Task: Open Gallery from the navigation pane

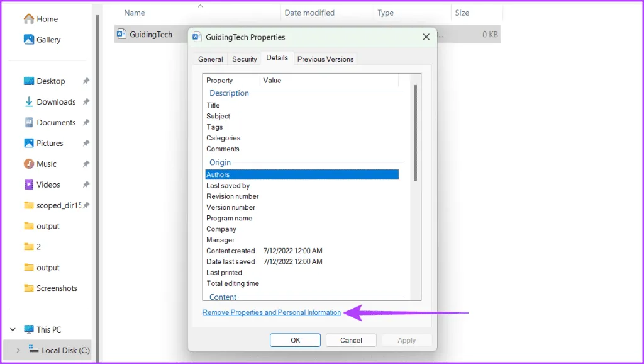Action: (29, 40)
